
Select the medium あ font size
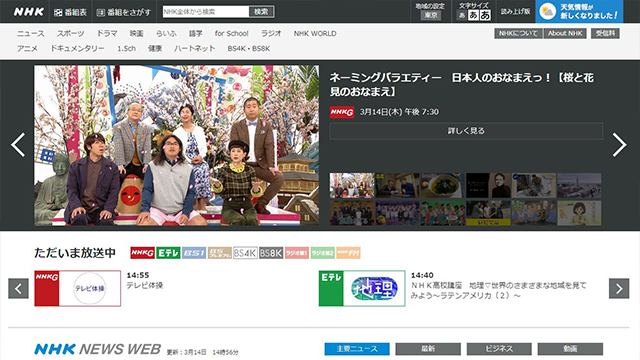coord(473,15)
